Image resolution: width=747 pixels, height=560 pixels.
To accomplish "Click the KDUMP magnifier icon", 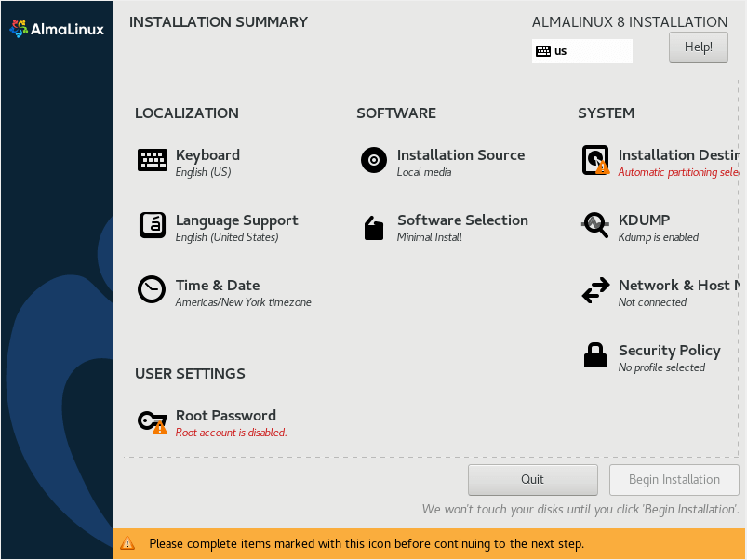I will point(595,225).
